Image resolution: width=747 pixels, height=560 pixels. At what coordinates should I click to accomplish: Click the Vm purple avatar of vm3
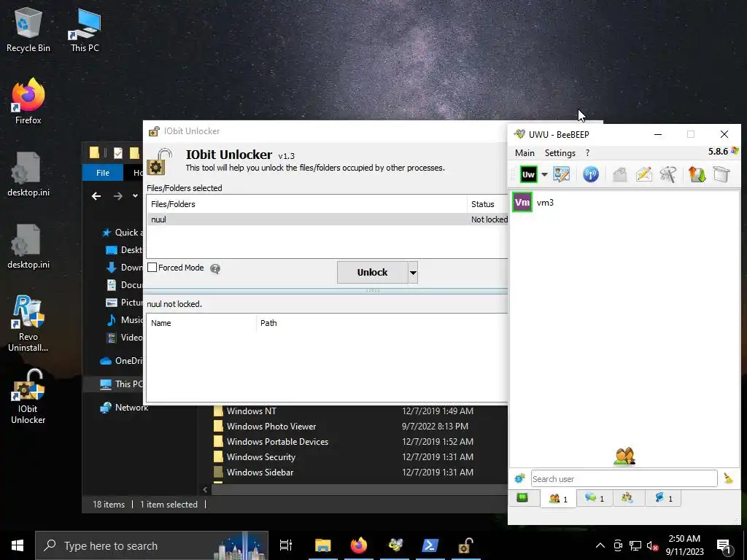[x=522, y=203]
